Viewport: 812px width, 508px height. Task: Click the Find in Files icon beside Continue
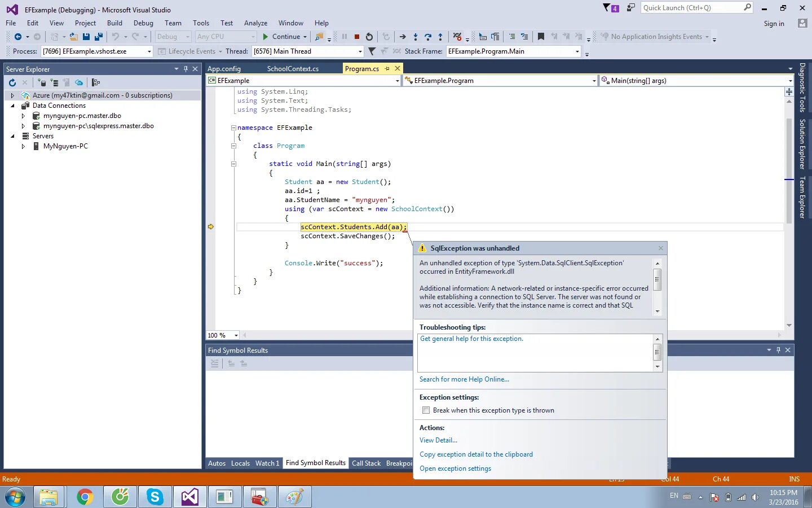(319, 37)
